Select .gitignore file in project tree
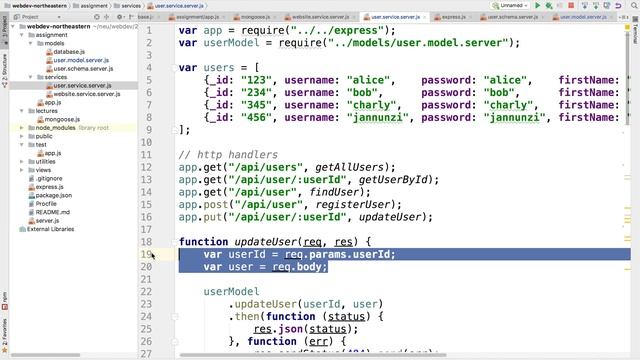The width and height of the screenshot is (640, 360). pos(49,178)
